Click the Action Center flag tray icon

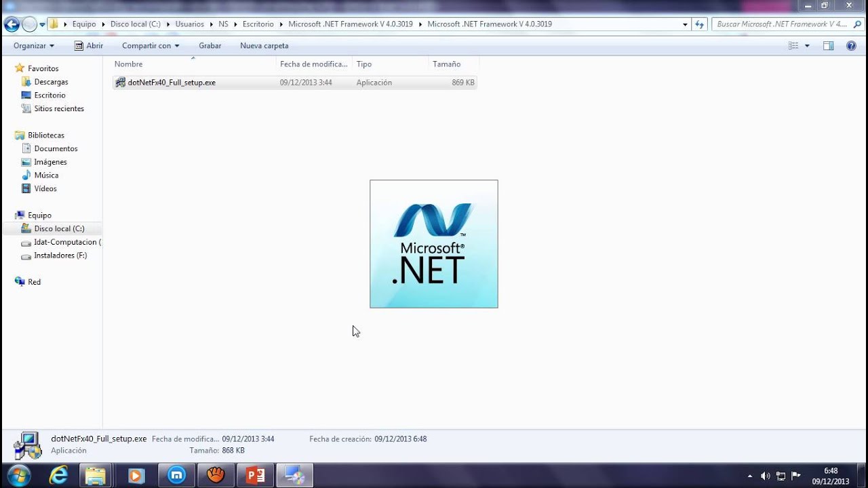pyautogui.click(x=796, y=476)
